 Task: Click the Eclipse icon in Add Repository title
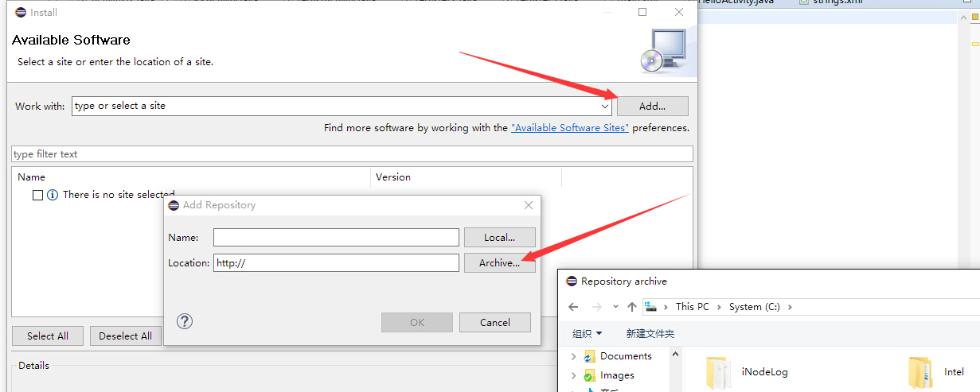point(174,205)
